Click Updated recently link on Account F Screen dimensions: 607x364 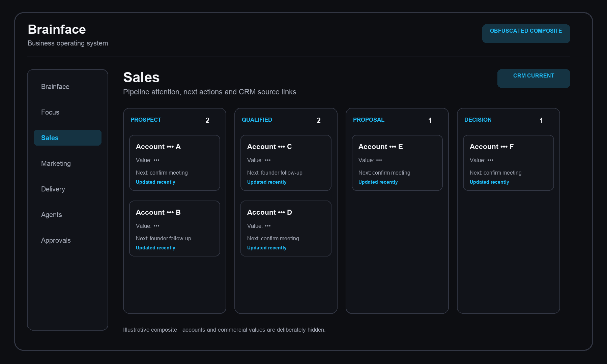489,182
